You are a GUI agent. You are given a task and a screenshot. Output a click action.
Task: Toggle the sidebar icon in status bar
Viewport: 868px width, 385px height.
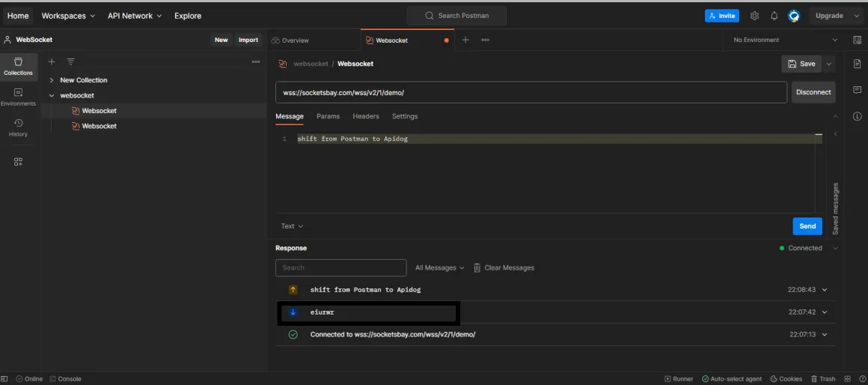click(x=5, y=379)
